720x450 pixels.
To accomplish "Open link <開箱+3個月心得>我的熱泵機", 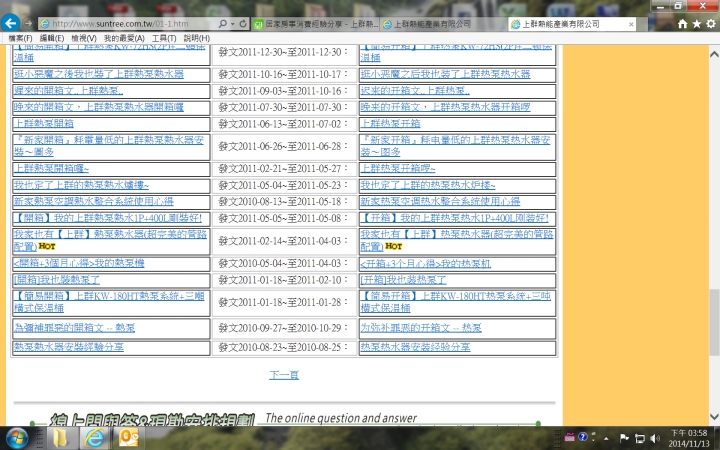I will (x=79, y=263).
